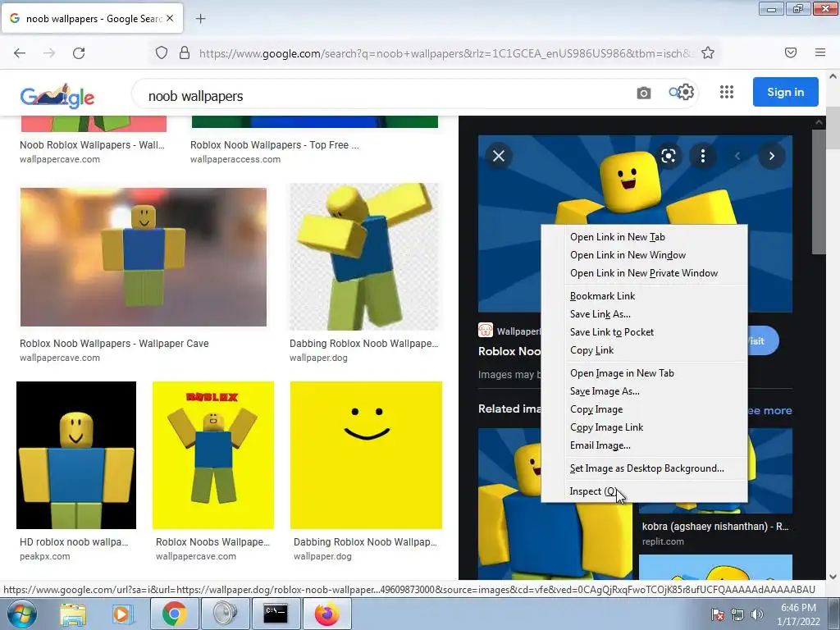Open the Google apps grid
840x630 pixels.
(x=727, y=92)
